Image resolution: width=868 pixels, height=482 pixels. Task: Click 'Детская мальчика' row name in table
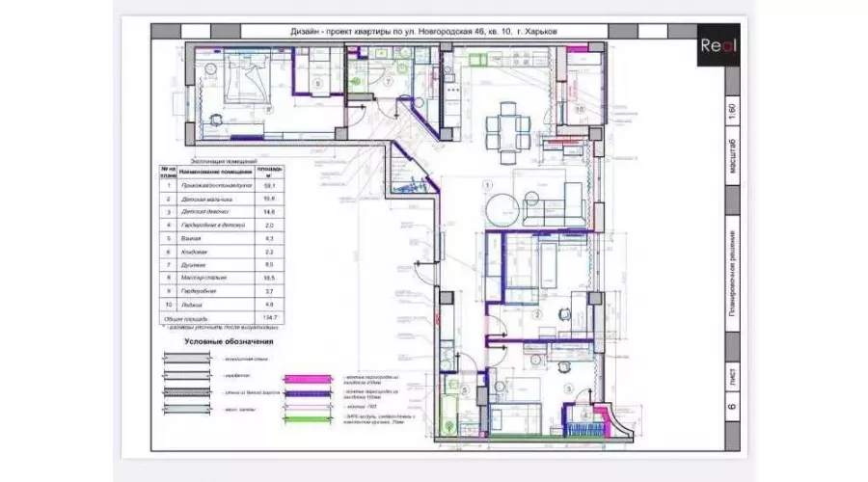[x=206, y=200]
